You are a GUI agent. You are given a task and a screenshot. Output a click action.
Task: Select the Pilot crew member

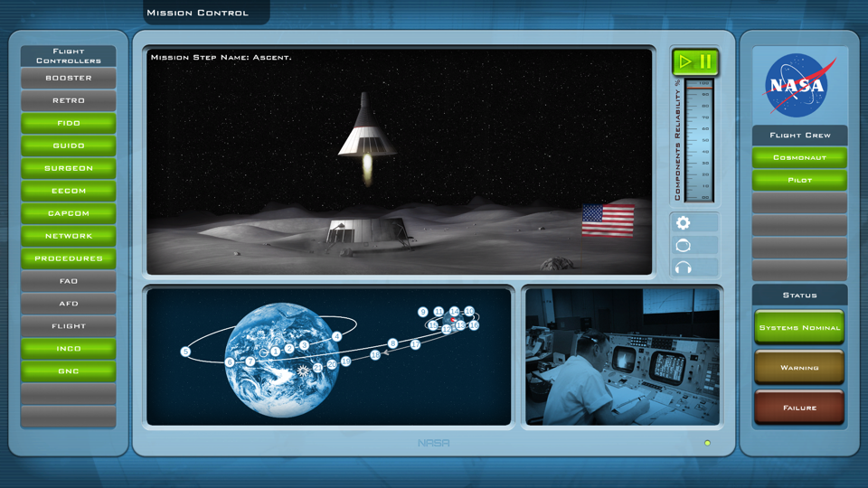[x=799, y=180]
